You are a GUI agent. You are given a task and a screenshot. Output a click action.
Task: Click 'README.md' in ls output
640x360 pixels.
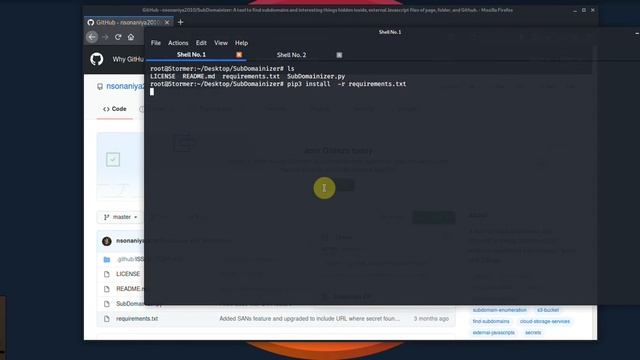tap(199, 76)
